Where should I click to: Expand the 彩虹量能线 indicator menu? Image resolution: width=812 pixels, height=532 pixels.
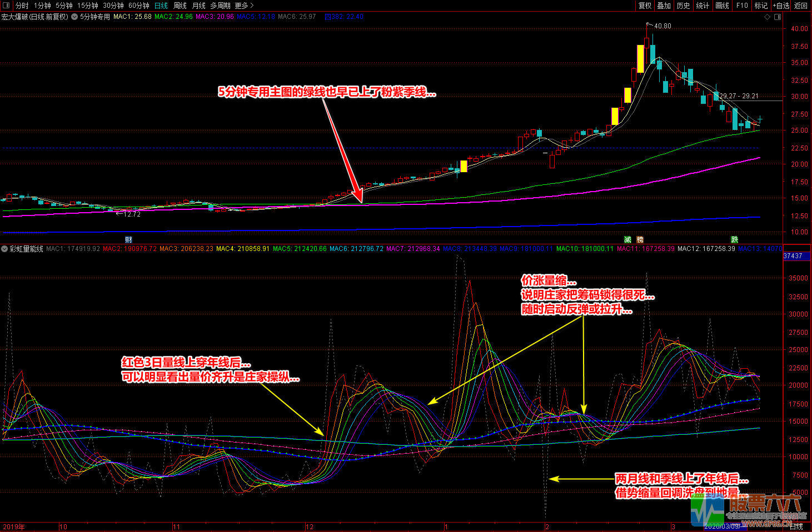pyautogui.click(x=5, y=249)
